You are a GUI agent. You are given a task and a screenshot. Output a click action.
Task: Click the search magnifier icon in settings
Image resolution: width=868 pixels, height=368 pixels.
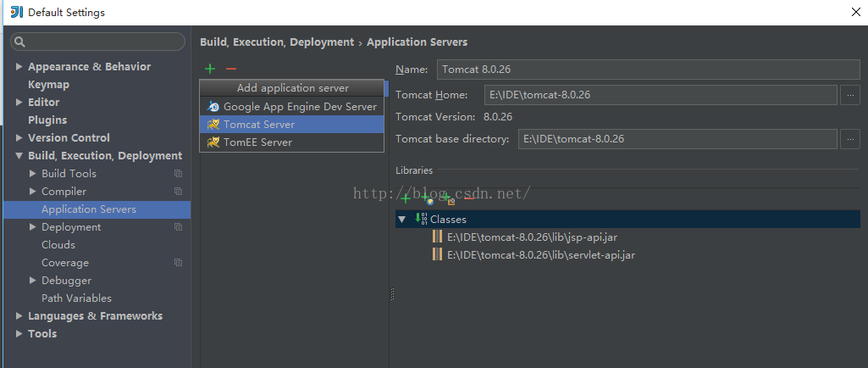pos(20,42)
